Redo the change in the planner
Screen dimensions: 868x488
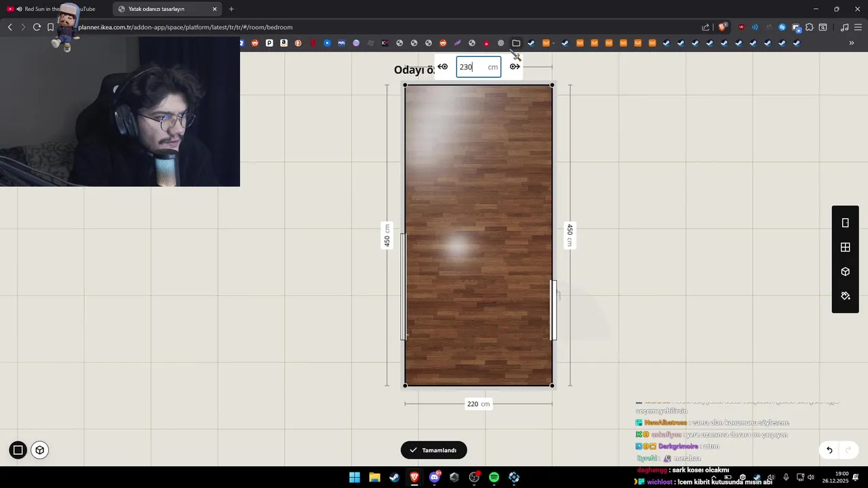(x=848, y=450)
